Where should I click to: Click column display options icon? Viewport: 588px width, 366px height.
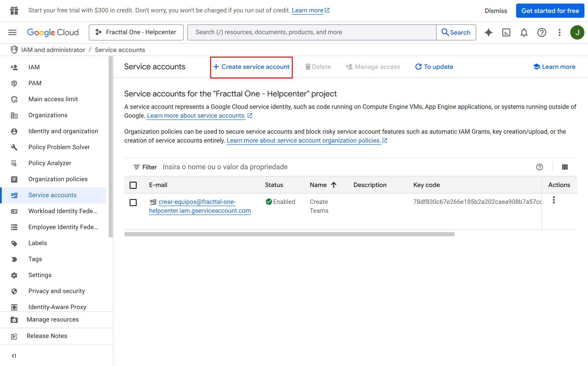point(565,167)
